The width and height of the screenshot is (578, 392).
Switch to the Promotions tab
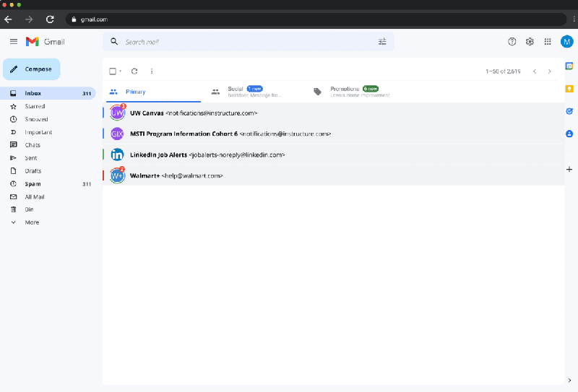(358, 92)
